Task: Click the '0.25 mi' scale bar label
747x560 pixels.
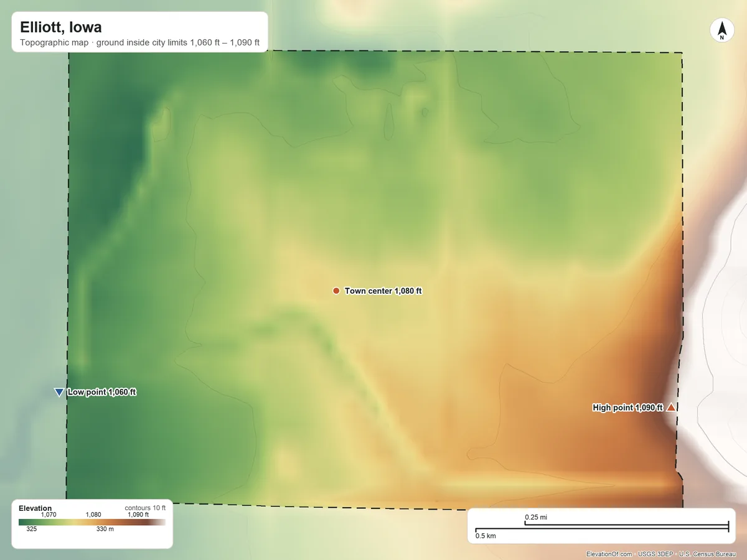Action: click(536, 517)
